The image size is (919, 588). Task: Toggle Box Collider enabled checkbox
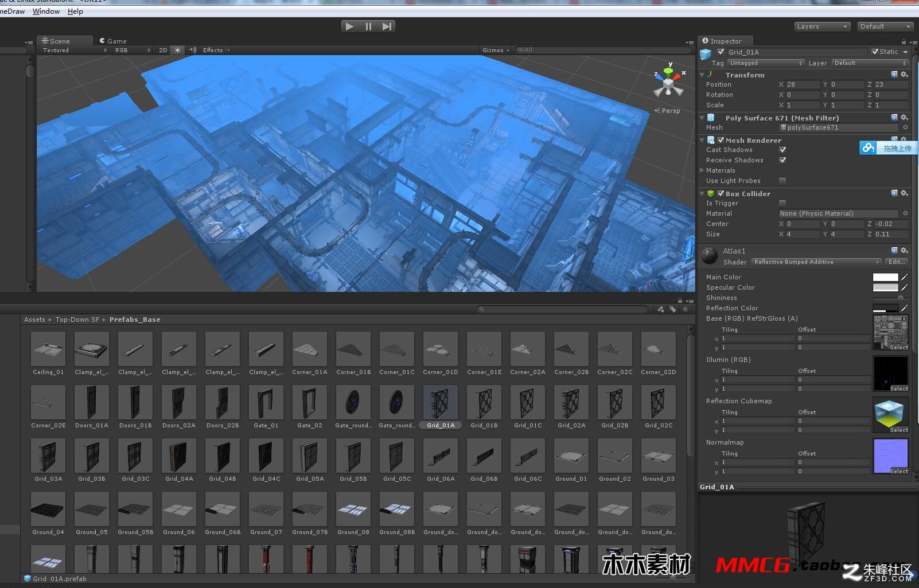[x=721, y=193]
